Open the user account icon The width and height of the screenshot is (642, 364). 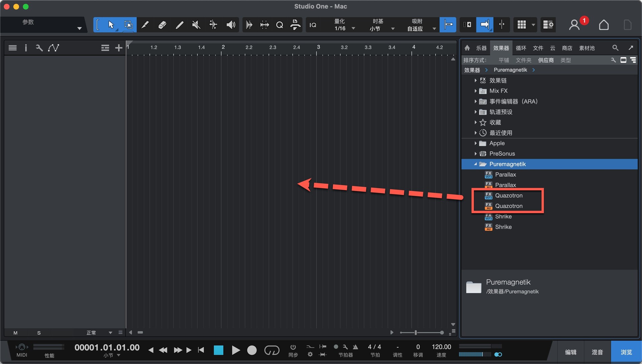click(x=574, y=25)
